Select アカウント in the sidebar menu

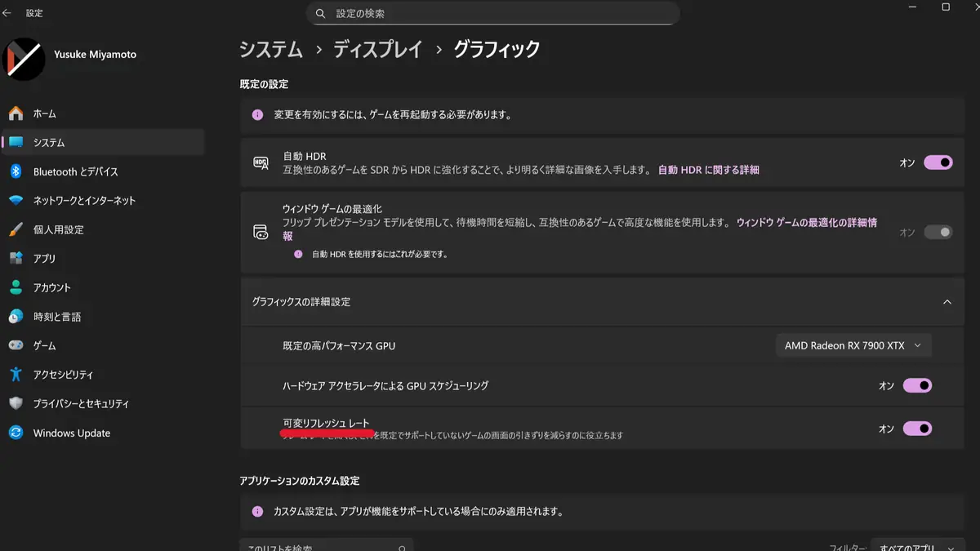coord(52,287)
